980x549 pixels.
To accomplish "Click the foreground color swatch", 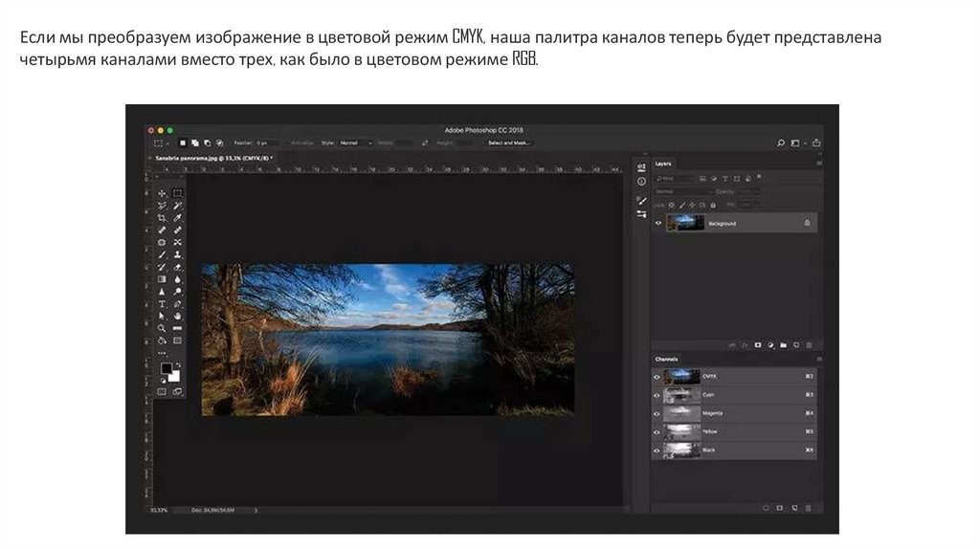I will pyautogui.click(x=166, y=368).
